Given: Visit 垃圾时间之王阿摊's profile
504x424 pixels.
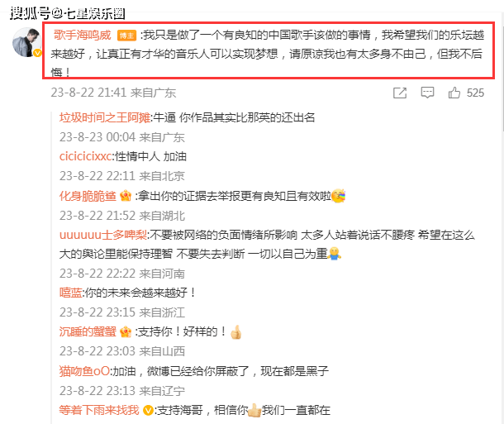Looking at the screenshot, I should coord(105,117).
